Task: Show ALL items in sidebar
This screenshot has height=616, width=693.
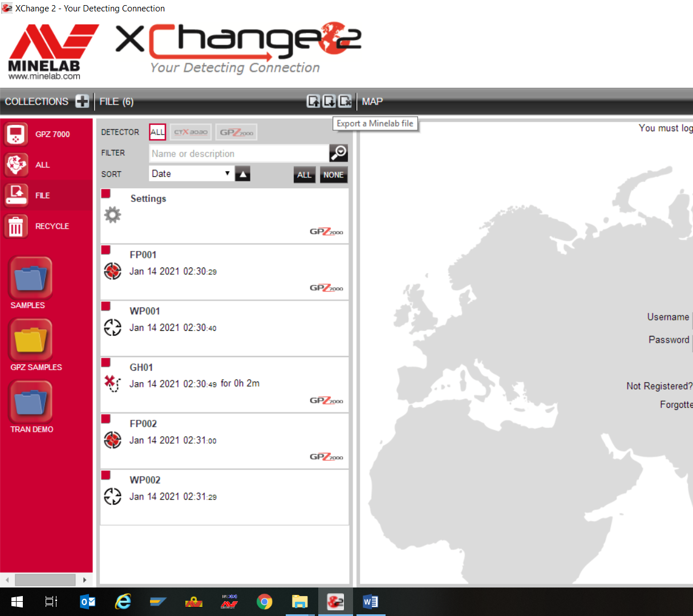Action: point(46,165)
